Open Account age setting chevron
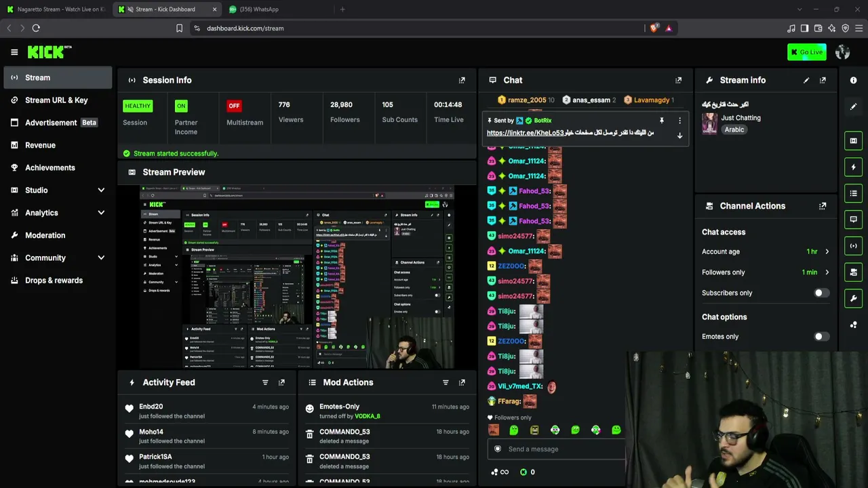868x488 pixels. [x=827, y=251]
